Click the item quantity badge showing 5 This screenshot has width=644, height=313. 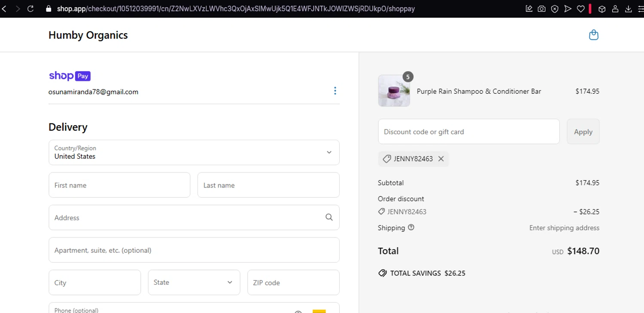click(x=408, y=77)
